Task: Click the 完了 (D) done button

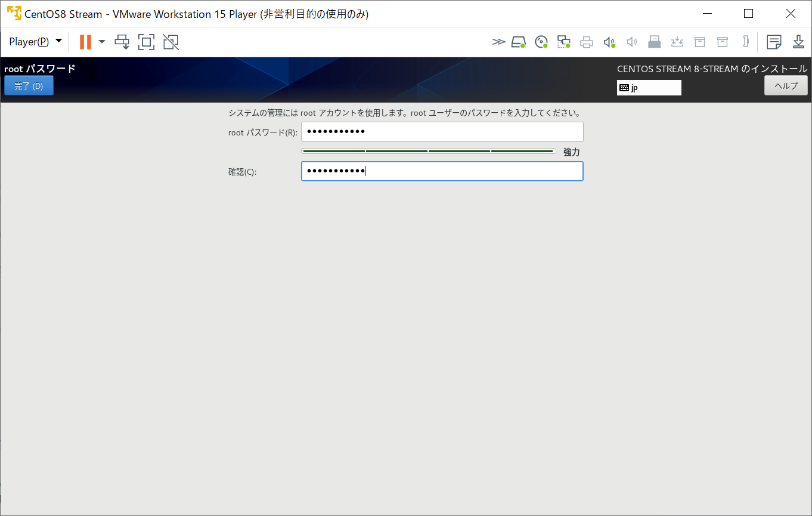Action: [x=29, y=85]
